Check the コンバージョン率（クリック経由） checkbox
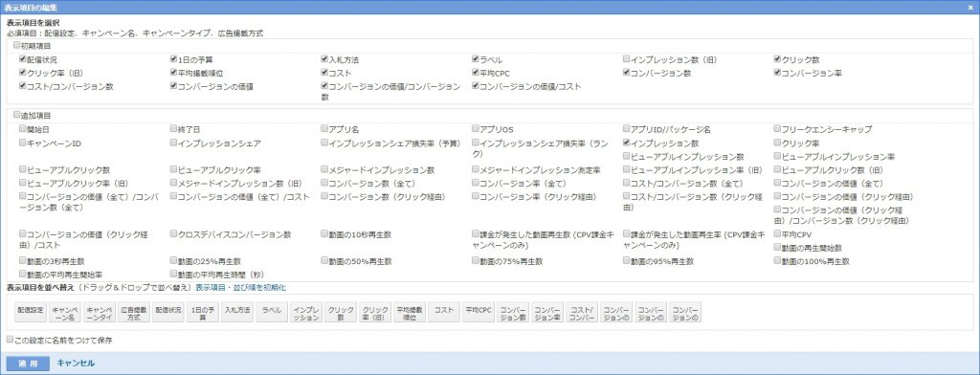This screenshot has height=375, width=980. point(476,195)
